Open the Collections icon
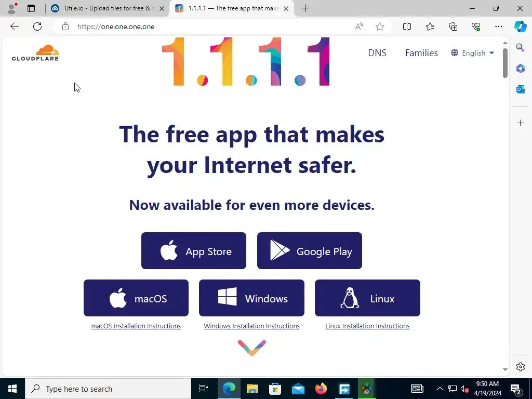Image resolution: width=532 pixels, height=399 pixels. pos(453,26)
